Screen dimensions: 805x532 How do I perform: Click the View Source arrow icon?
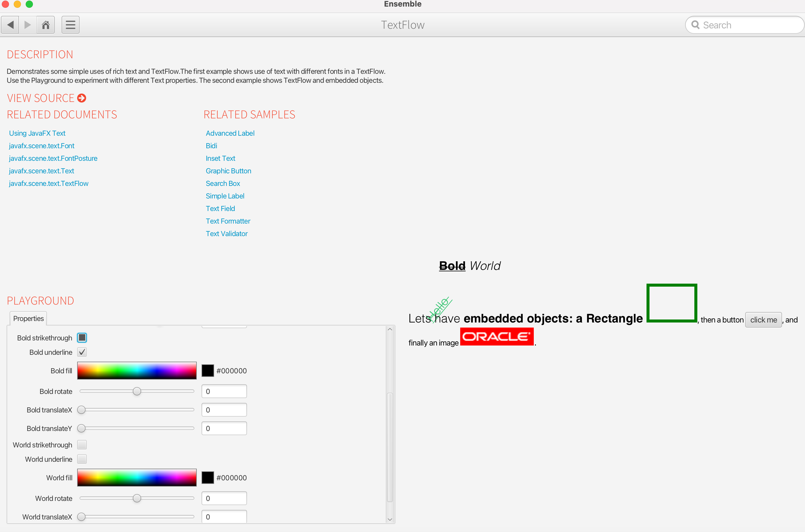tap(82, 98)
